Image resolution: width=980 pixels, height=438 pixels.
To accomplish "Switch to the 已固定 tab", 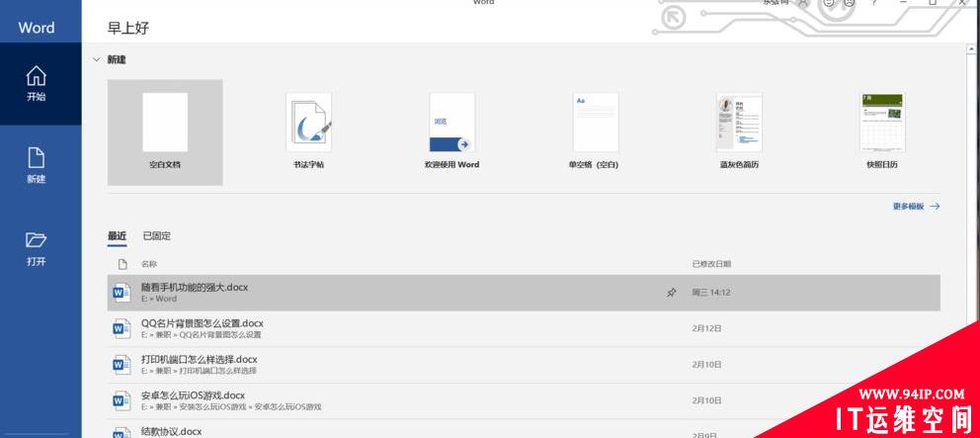I will click(157, 236).
